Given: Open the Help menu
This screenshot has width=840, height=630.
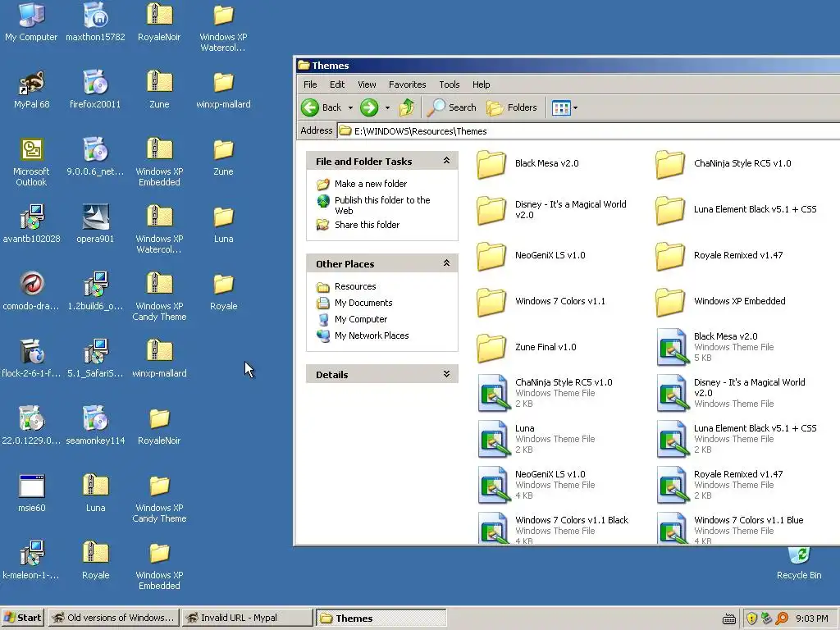Looking at the screenshot, I should 481,84.
